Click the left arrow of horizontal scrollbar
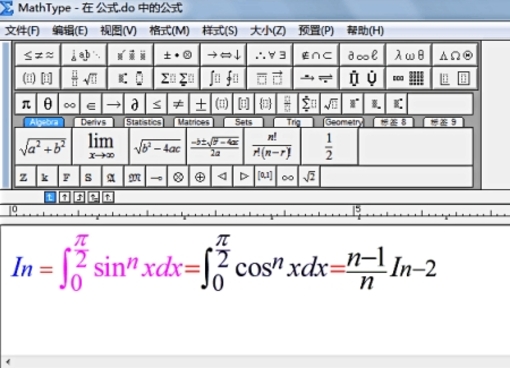Image resolution: width=510 pixels, height=368 pixels. pos(8,362)
